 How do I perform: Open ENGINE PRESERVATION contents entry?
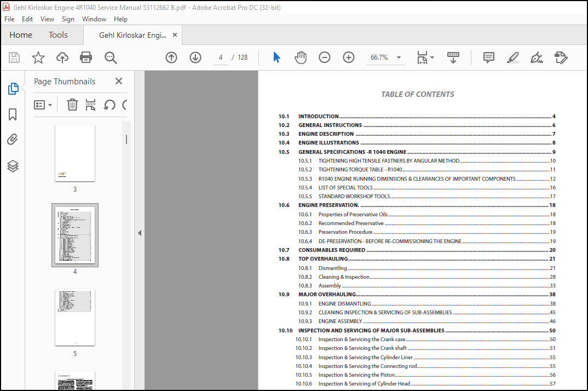[417, 205]
